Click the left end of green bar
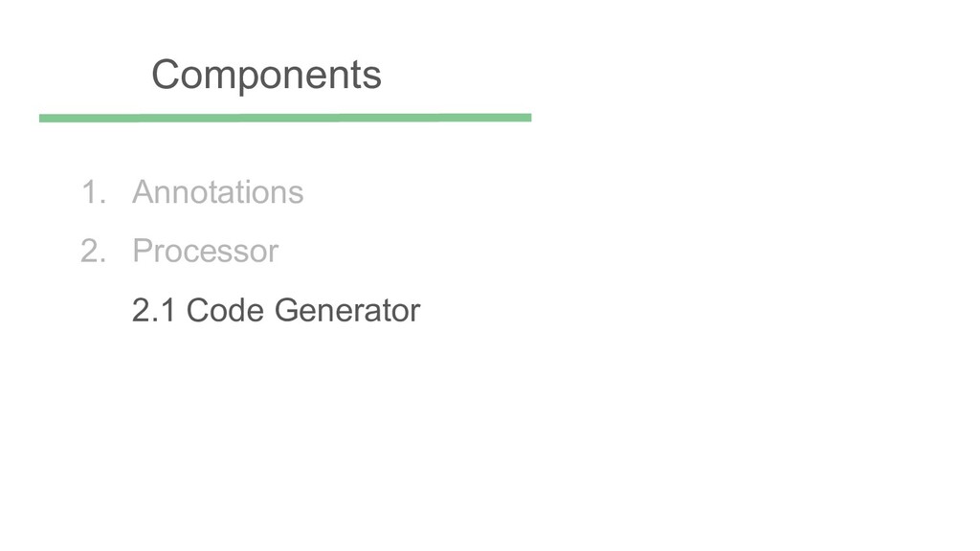This screenshot has height=551, width=980. [x=44, y=118]
